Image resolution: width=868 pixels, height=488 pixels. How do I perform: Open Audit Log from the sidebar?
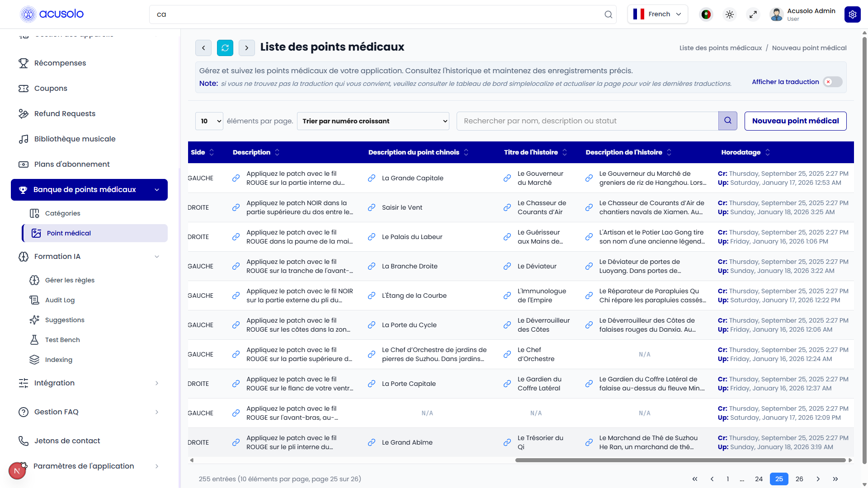click(60, 300)
